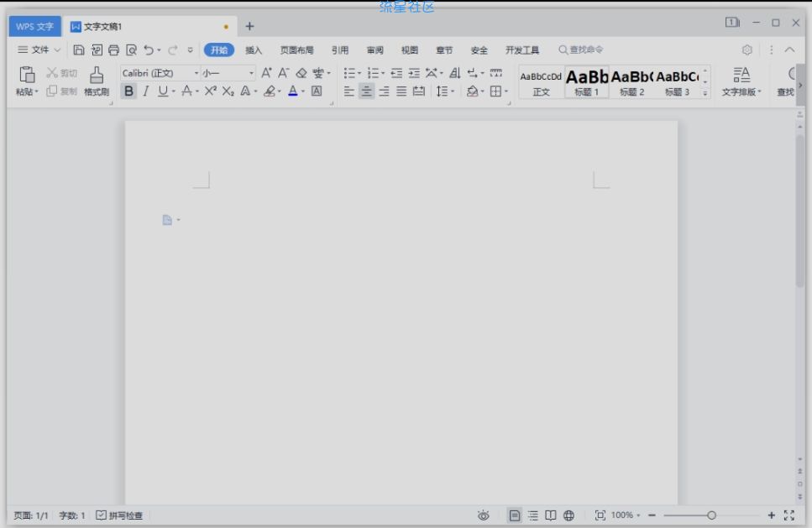Viewport: 812px width, 528px height.
Task: Toggle Superscript formatting
Action: coord(210,91)
